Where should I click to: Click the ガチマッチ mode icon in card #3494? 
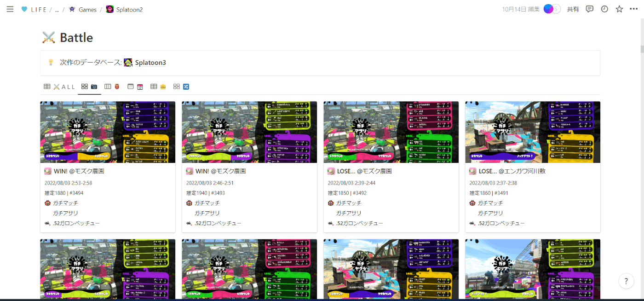click(47, 203)
